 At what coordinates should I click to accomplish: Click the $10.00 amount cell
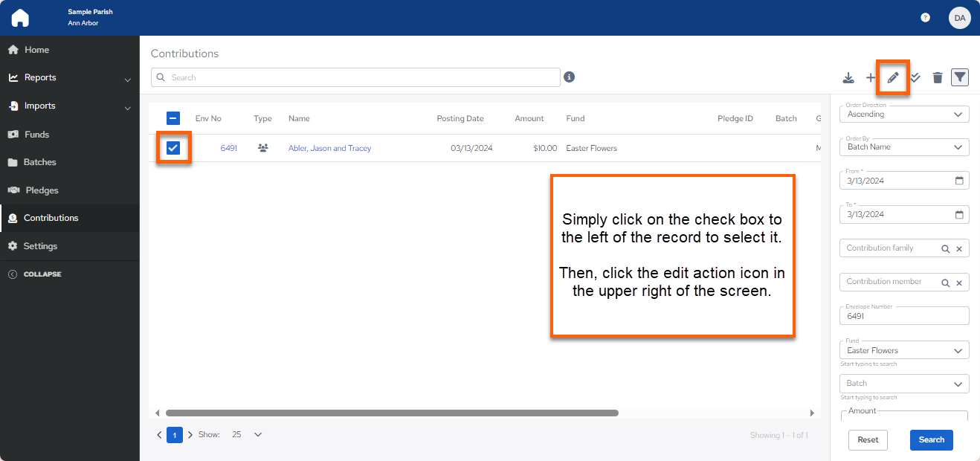coord(545,148)
